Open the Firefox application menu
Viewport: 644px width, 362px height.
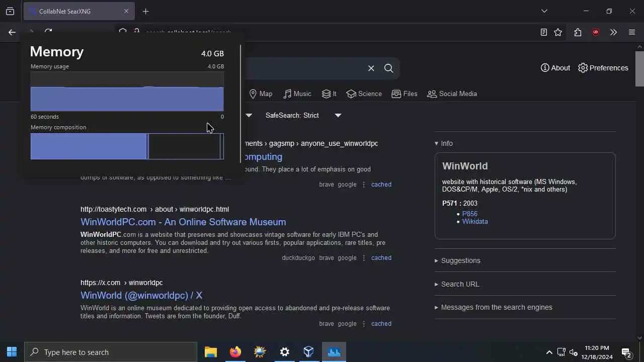[632, 32]
